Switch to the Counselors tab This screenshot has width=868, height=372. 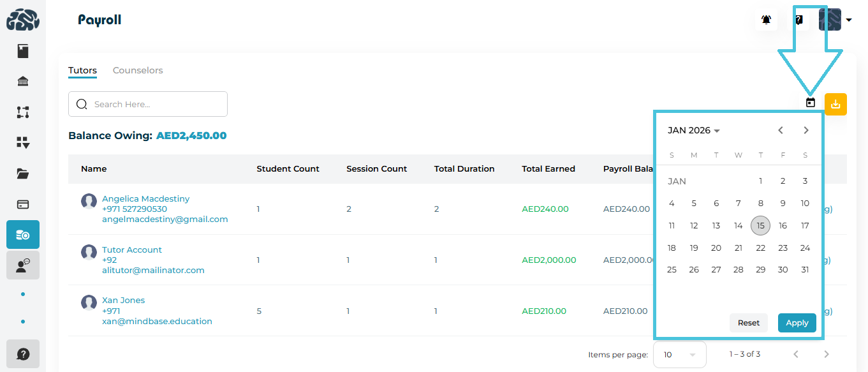point(138,70)
